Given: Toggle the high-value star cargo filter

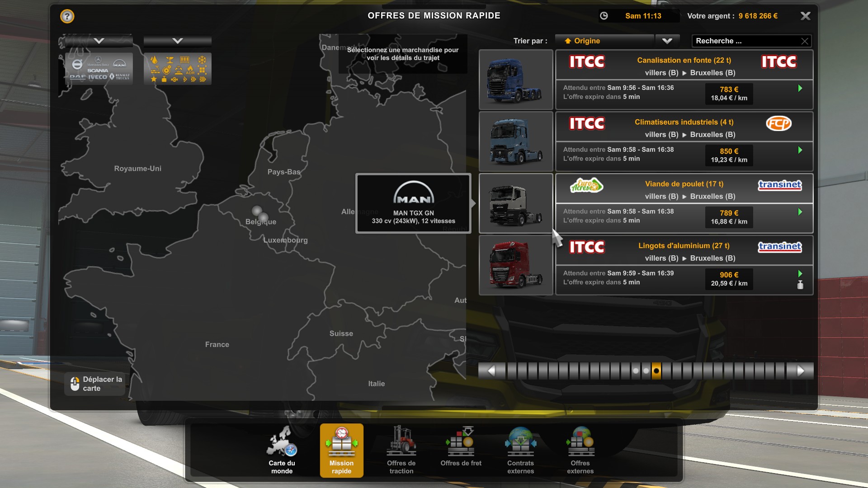Looking at the screenshot, I should pyautogui.click(x=154, y=79).
